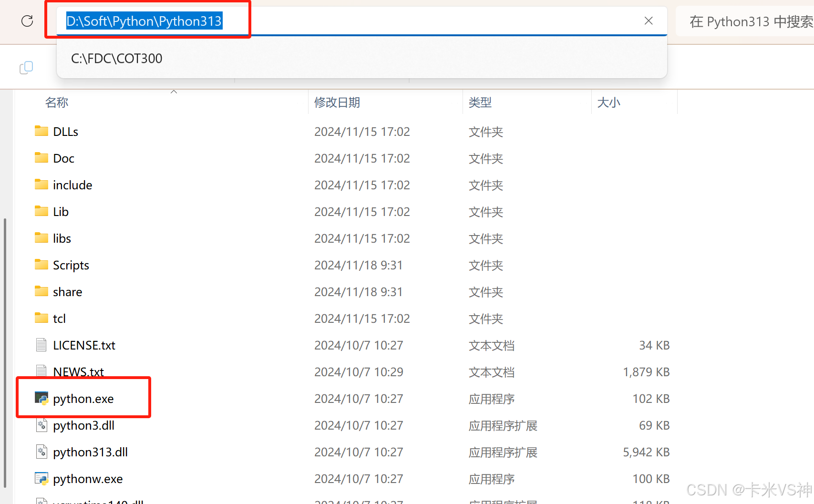The width and height of the screenshot is (814, 504).
Task: Select the file name python.exe
Action: [83, 399]
